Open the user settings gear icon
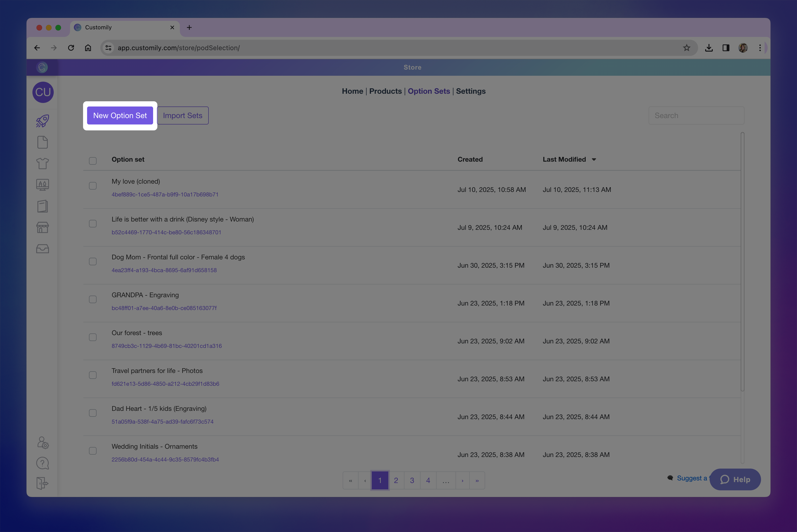Screen dimensions: 797x532 [x=43, y=443]
